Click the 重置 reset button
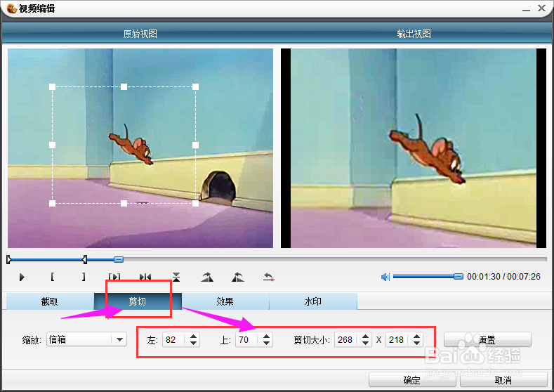554x392 pixels. pos(487,340)
